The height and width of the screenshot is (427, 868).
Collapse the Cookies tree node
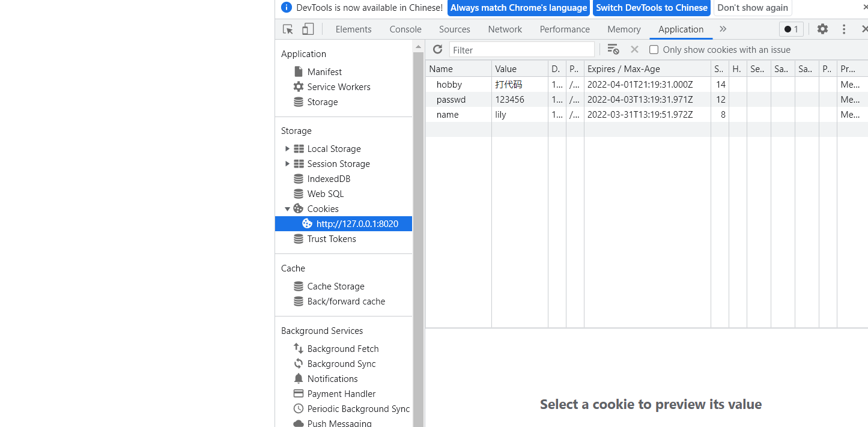[x=287, y=209]
